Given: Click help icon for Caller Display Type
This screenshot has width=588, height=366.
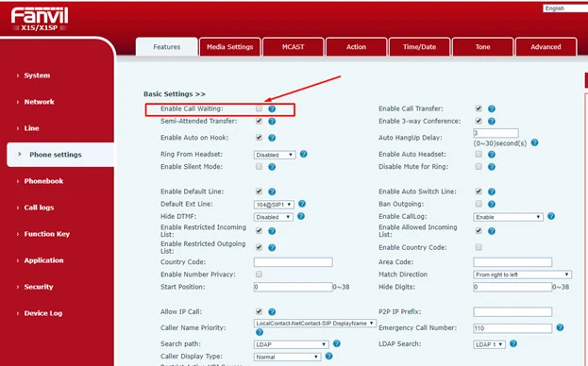Looking at the screenshot, I should click(x=328, y=356).
